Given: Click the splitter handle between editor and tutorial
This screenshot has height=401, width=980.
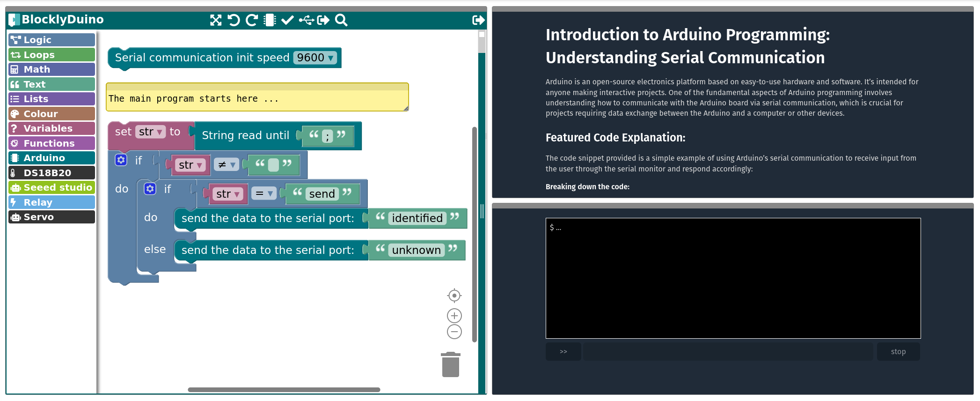Looking at the screenshot, I should pos(482,211).
